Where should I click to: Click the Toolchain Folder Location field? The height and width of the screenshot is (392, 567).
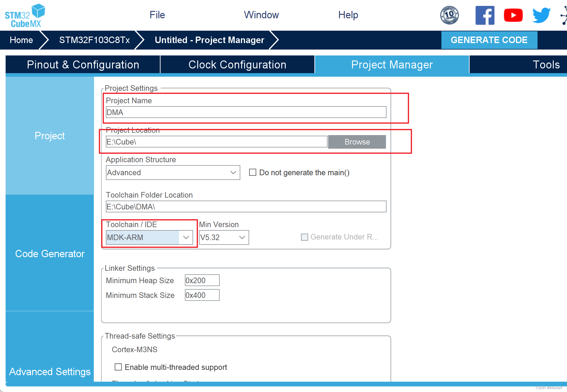tap(246, 207)
